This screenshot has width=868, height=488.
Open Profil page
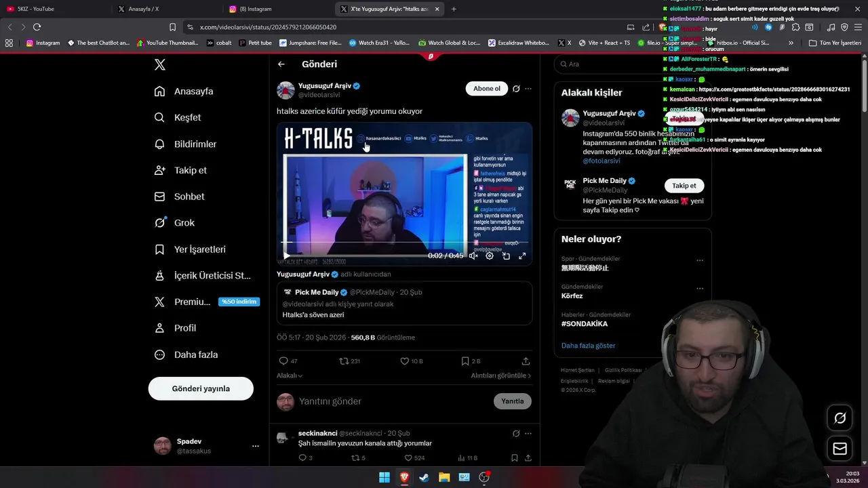pos(175,328)
